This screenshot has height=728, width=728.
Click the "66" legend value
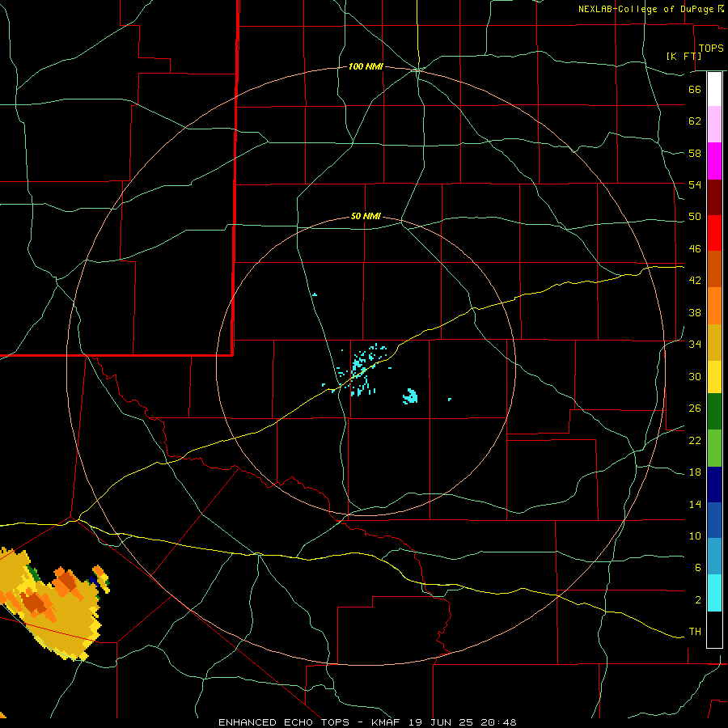(x=695, y=89)
